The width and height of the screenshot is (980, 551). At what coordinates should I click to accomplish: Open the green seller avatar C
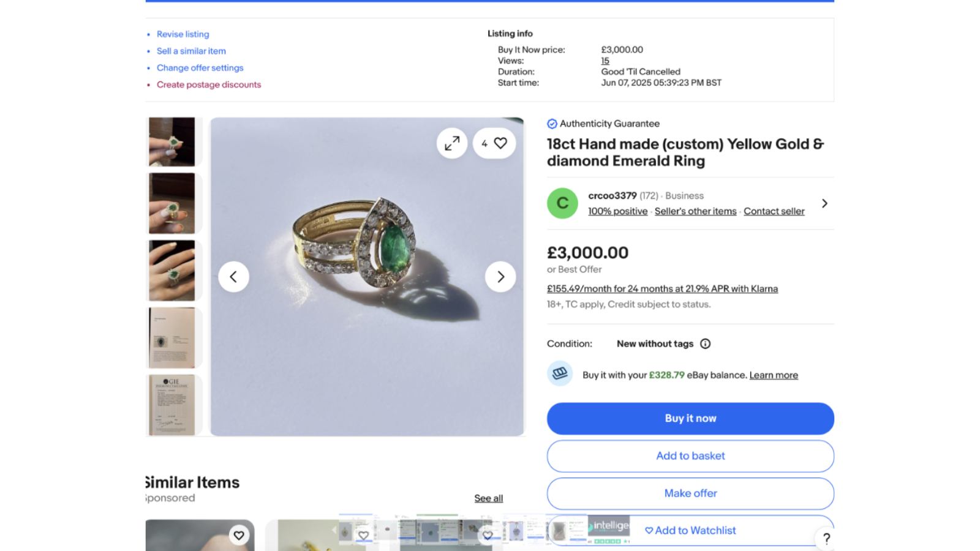[562, 203]
